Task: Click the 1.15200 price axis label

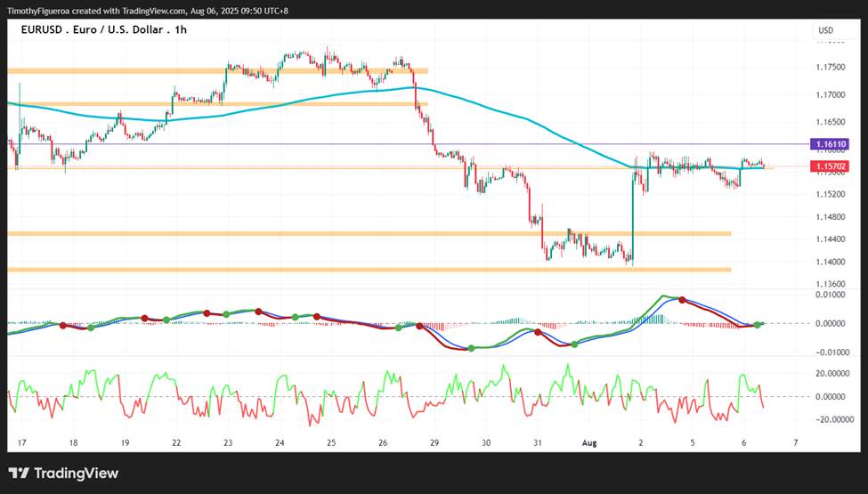Action: [831, 195]
